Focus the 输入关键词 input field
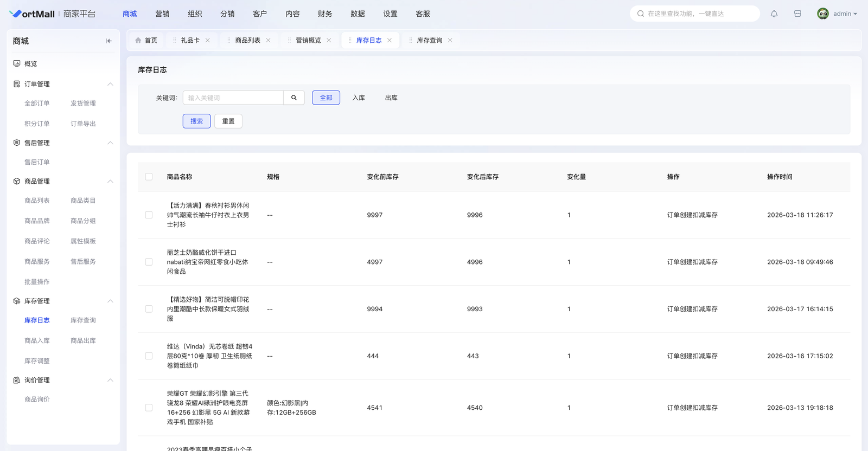The height and width of the screenshot is (451, 868). pyautogui.click(x=233, y=98)
